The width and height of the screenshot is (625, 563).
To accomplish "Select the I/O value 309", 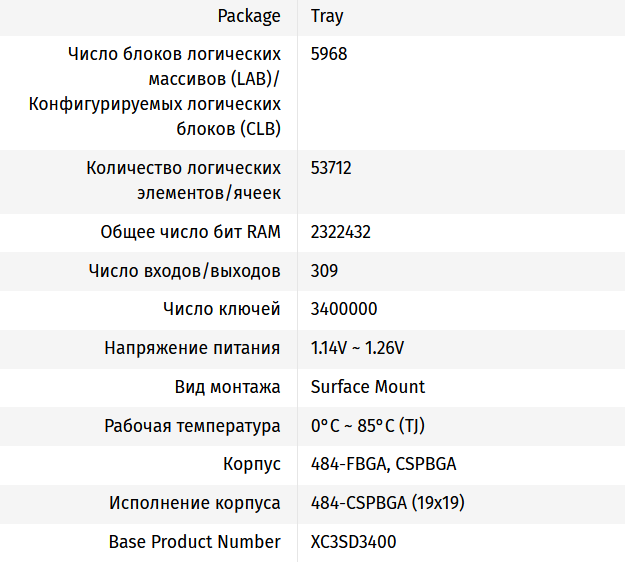I will point(324,271).
